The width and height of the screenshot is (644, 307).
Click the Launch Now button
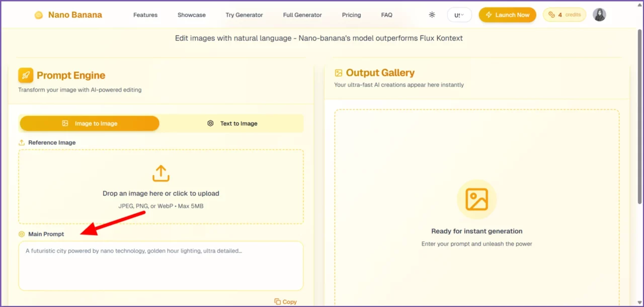coord(507,15)
